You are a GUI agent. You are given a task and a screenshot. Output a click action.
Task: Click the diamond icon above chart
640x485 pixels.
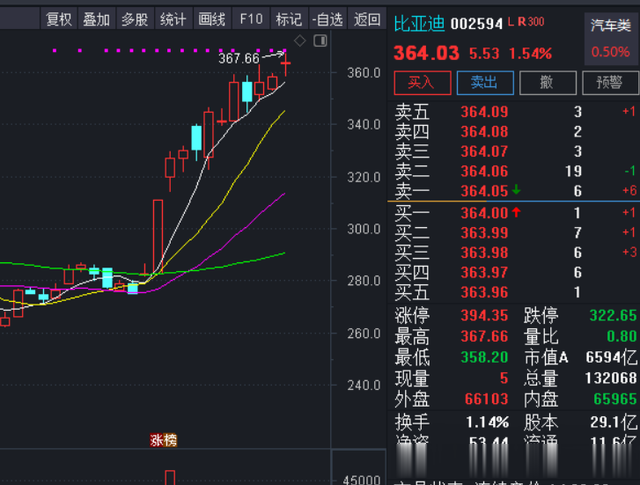coord(300,40)
